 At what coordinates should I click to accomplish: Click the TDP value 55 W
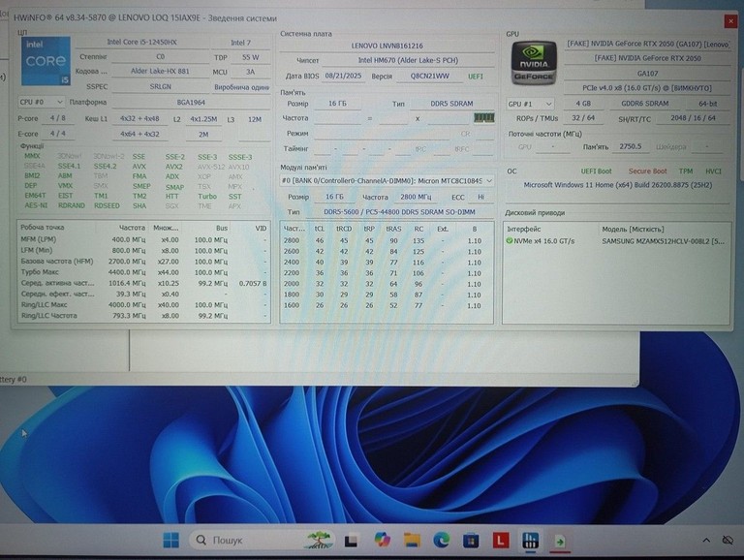pos(251,57)
